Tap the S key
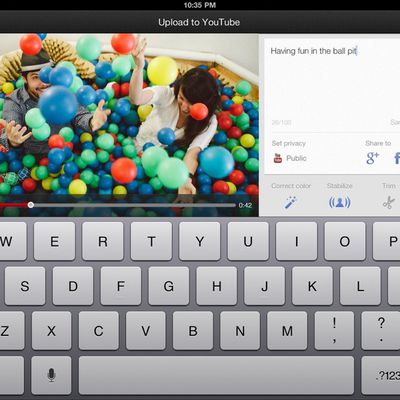The image size is (400, 400). 25,286
